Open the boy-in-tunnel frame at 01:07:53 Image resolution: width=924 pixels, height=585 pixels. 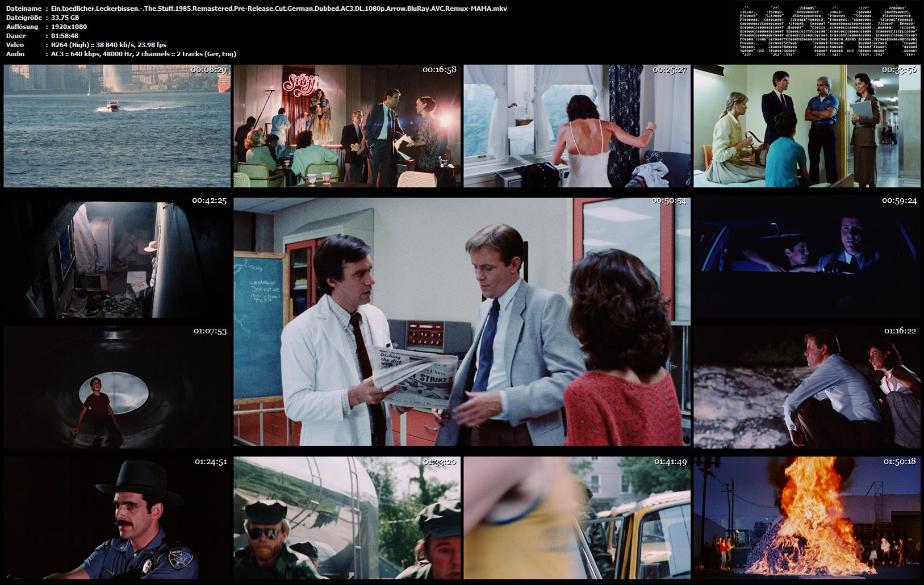117,387
